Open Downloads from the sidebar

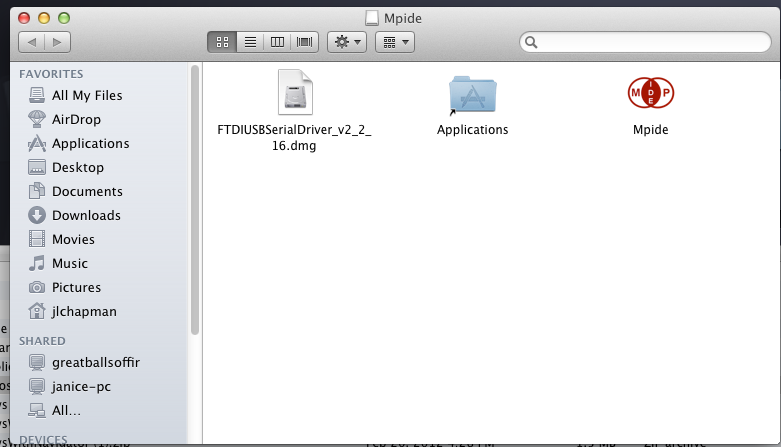click(86, 215)
